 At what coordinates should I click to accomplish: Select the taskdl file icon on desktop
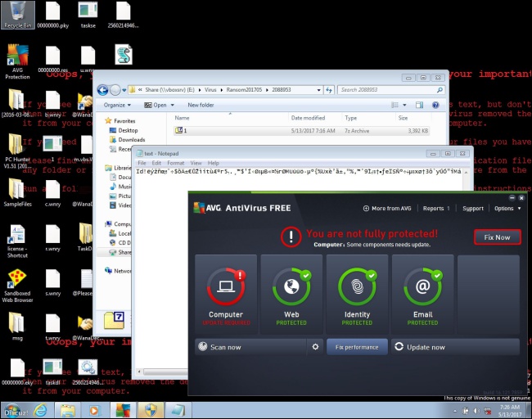pyautogui.click(x=52, y=372)
